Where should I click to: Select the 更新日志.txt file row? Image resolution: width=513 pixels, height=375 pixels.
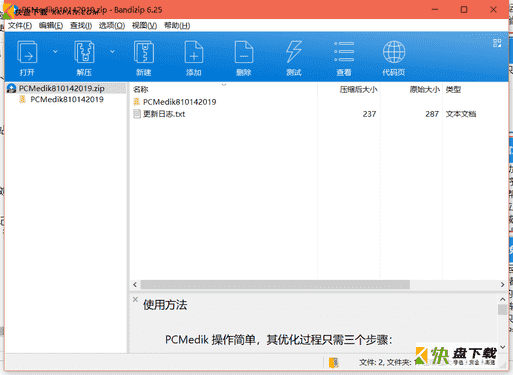[318, 114]
